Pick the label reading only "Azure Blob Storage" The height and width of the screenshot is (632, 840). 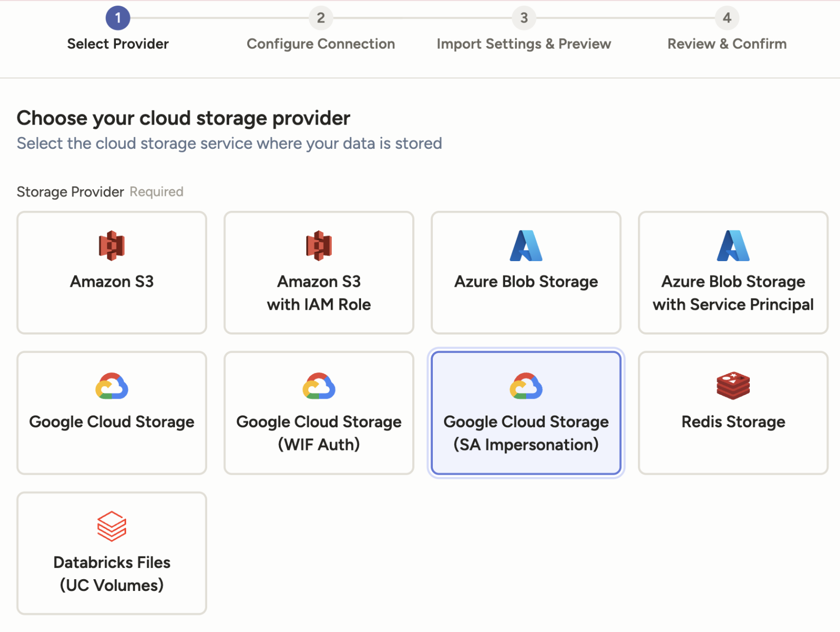(x=526, y=282)
